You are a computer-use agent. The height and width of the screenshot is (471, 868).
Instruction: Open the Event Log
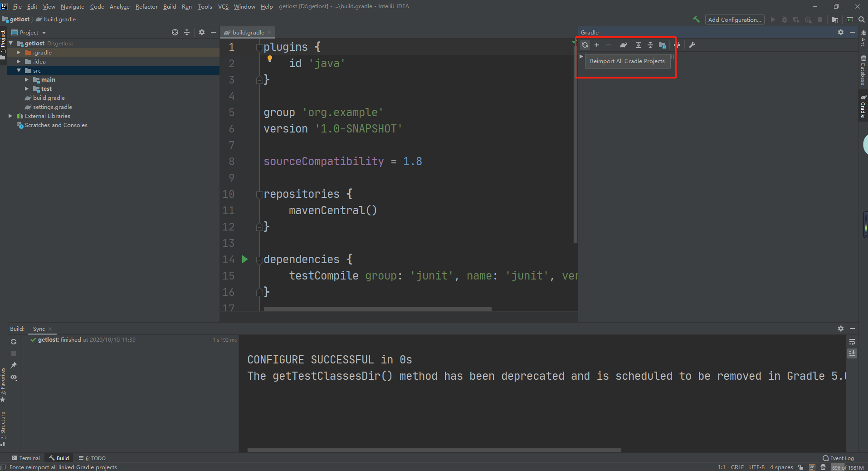coord(838,458)
